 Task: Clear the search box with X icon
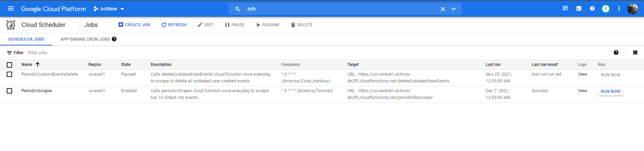(443, 9)
